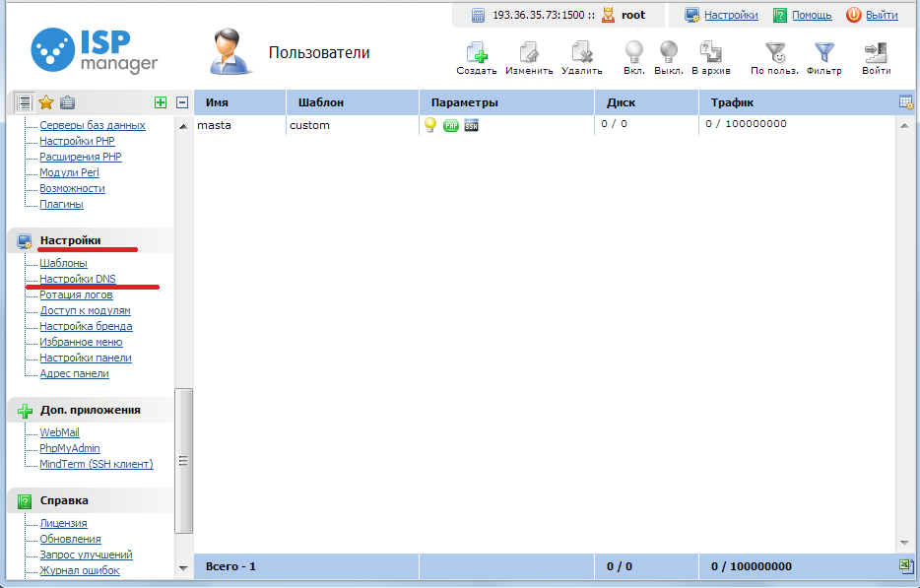Disable user with Выкл. bulb icon
The width and height of the screenshot is (920, 588).
[669, 53]
